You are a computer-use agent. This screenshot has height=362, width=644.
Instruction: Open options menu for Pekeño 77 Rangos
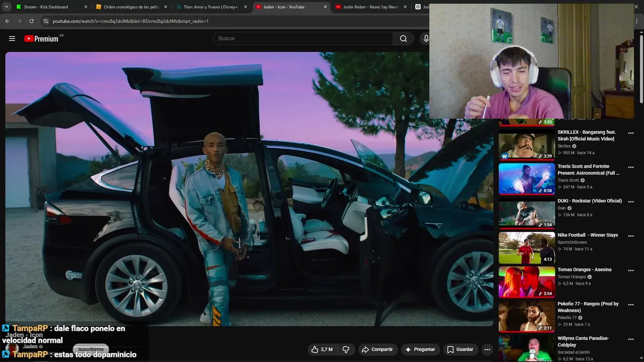click(631, 305)
